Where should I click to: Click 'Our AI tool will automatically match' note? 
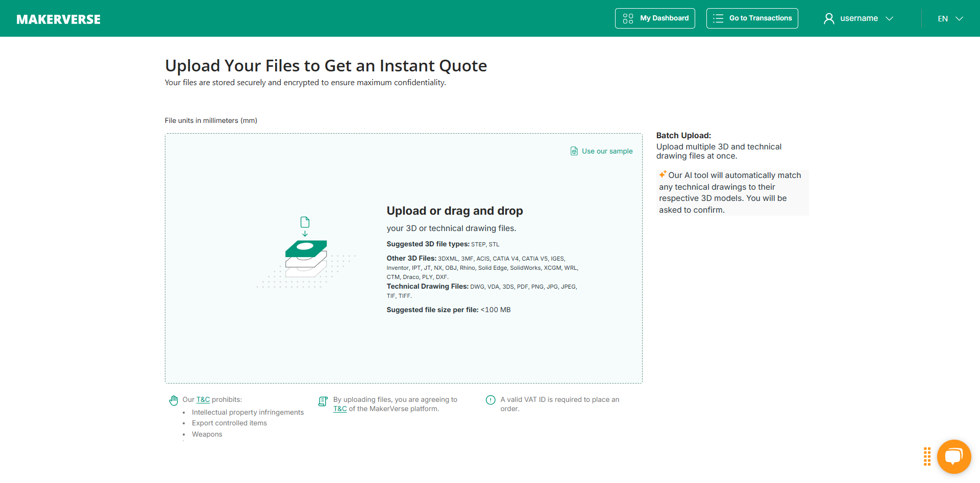tap(732, 193)
